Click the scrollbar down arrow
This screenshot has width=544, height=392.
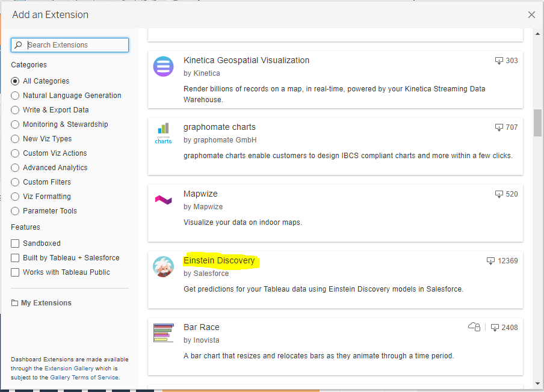pyautogui.click(x=537, y=384)
